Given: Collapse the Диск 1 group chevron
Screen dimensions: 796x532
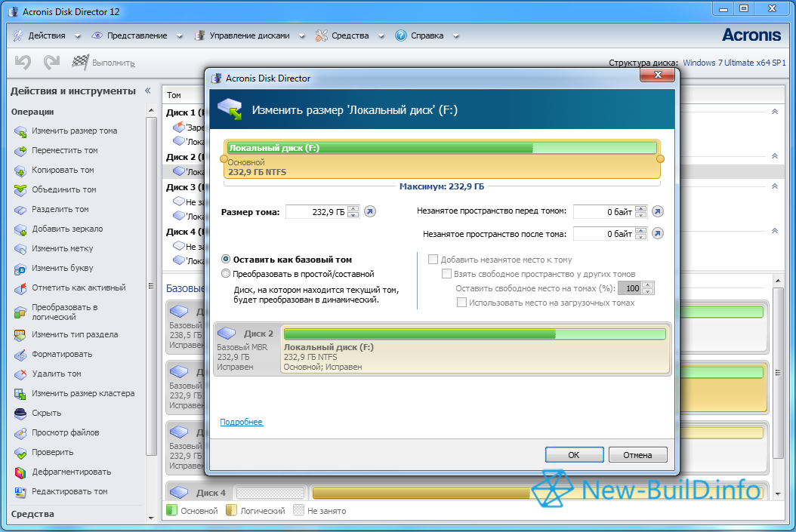Looking at the screenshot, I should pos(775,112).
